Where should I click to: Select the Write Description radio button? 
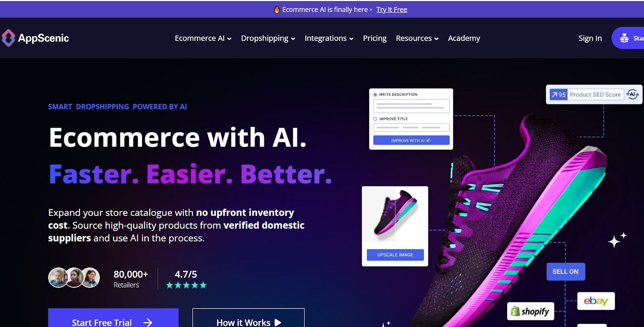375,95
